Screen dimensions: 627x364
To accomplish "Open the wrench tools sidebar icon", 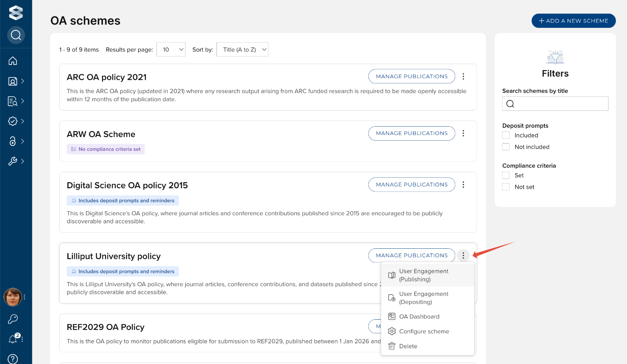I will 13,161.
